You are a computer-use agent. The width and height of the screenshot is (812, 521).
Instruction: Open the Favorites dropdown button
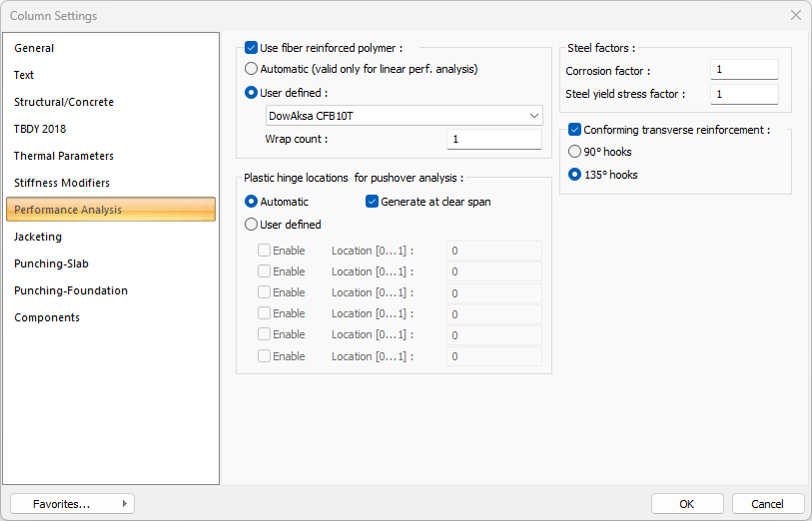click(72, 504)
